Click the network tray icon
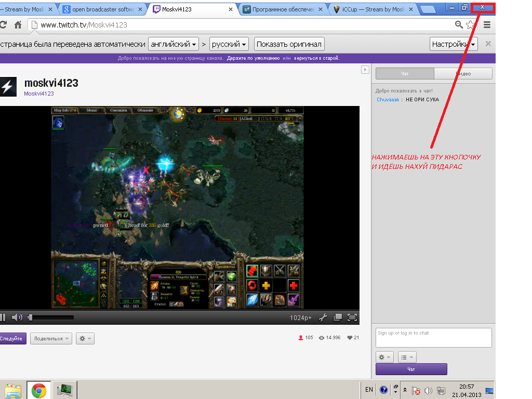 [441, 391]
